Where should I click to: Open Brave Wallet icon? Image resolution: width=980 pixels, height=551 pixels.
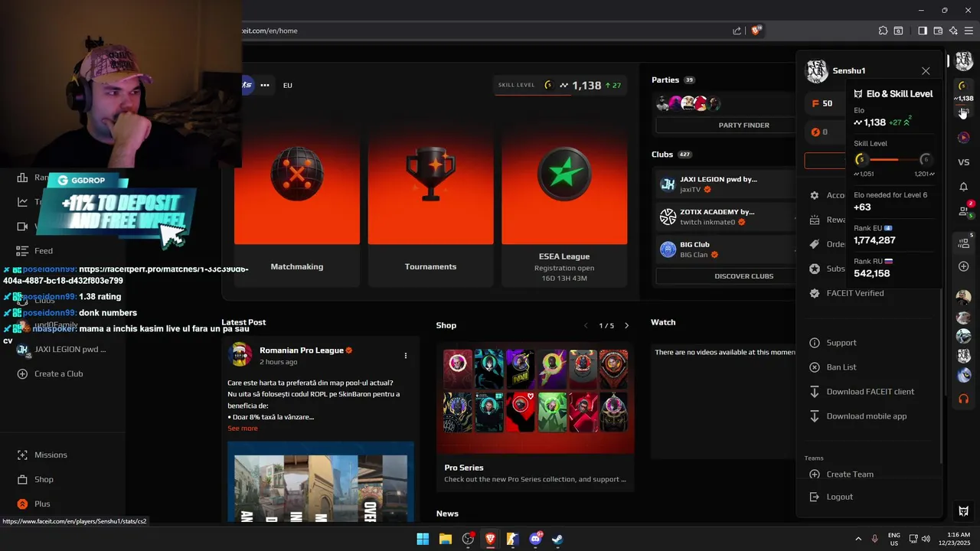tap(938, 31)
